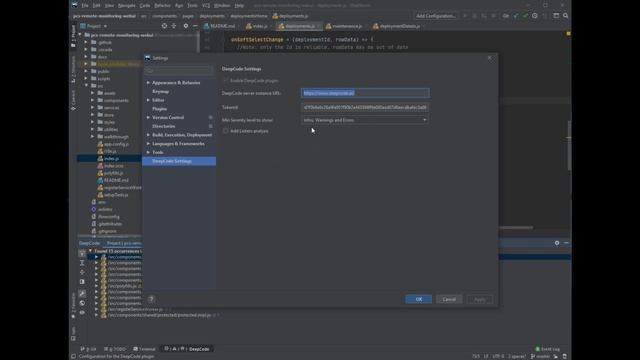Expand the components folder in project tree
The height and width of the screenshot is (360, 640).
click(93, 100)
